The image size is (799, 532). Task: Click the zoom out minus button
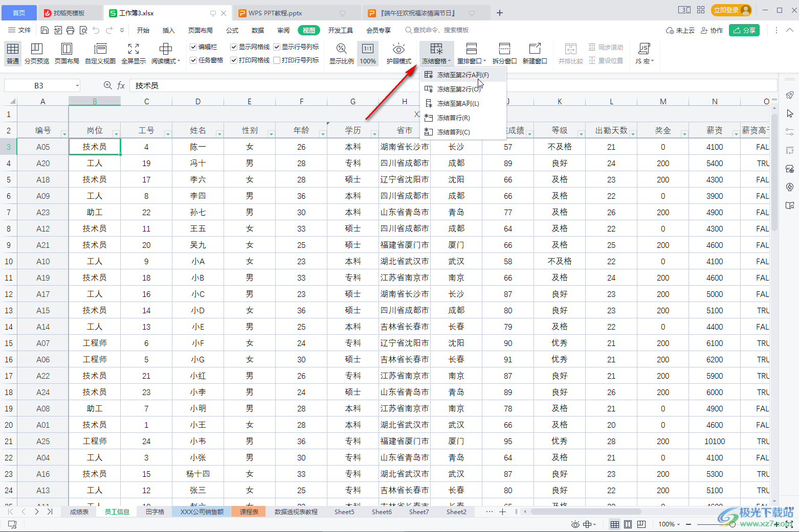(689, 524)
